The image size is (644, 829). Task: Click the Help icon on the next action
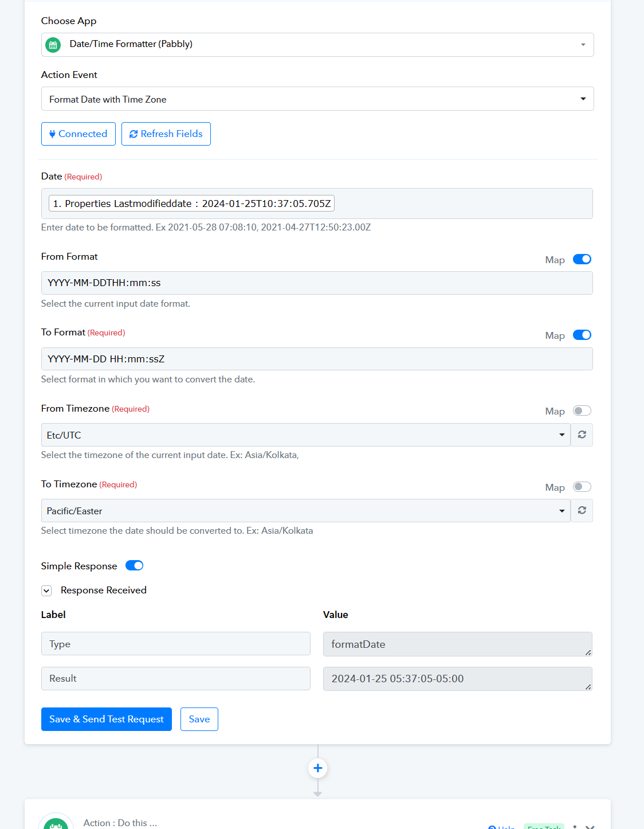pyautogui.click(x=492, y=827)
